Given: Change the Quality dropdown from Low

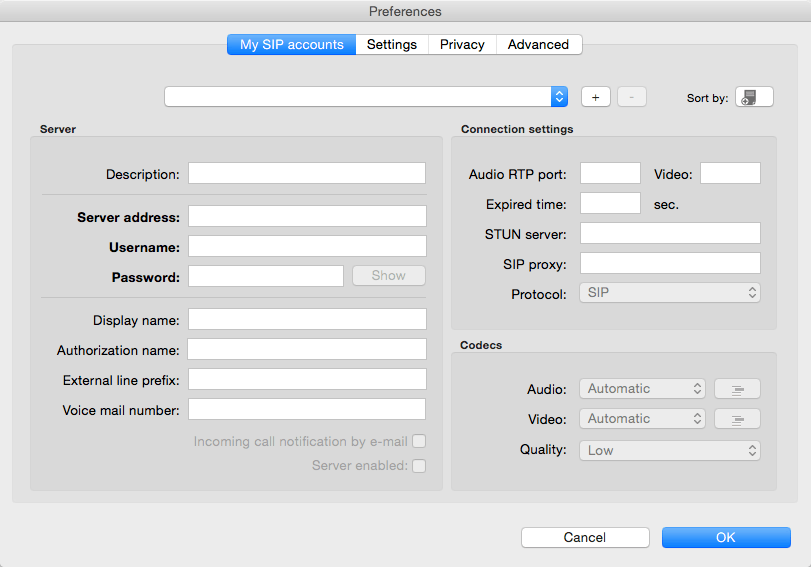Looking at the screenshot, I should pos(670,451).
